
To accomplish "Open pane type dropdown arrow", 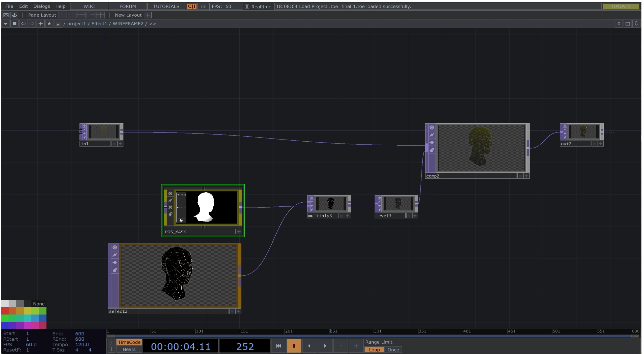I will [x=6, y=24].
